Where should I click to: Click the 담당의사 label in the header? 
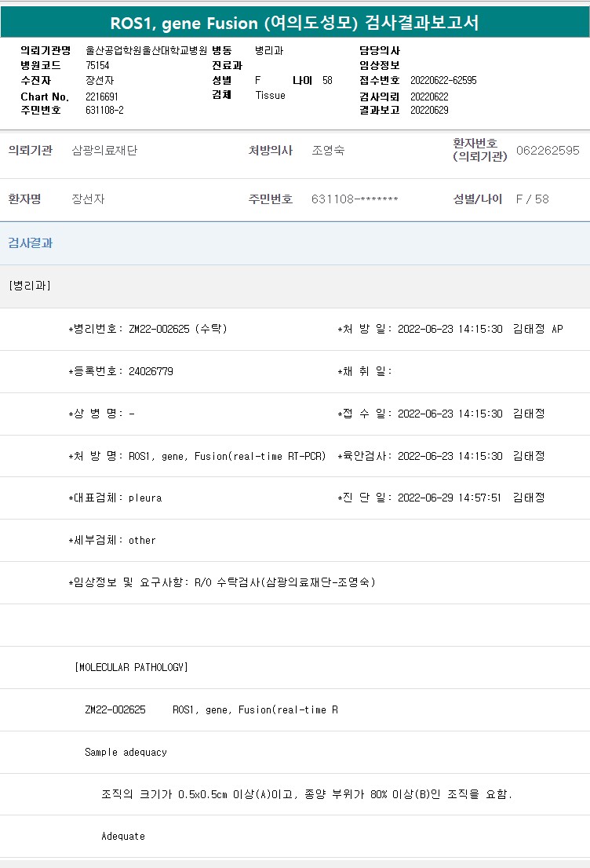pos(380,50)
